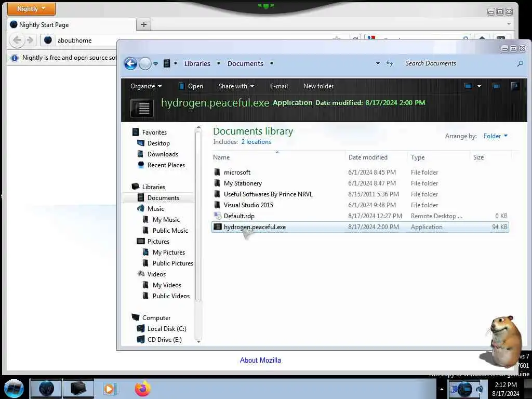Click the Explorer help icon
This screenshot has width=532, height=399.
coord(515,86)
